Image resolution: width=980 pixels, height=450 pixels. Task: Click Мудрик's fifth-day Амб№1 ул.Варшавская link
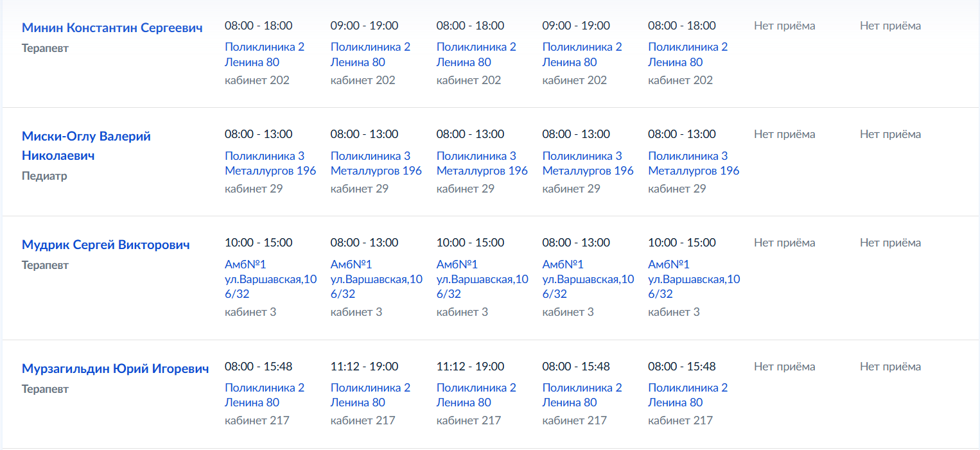[x=694, y=279]
